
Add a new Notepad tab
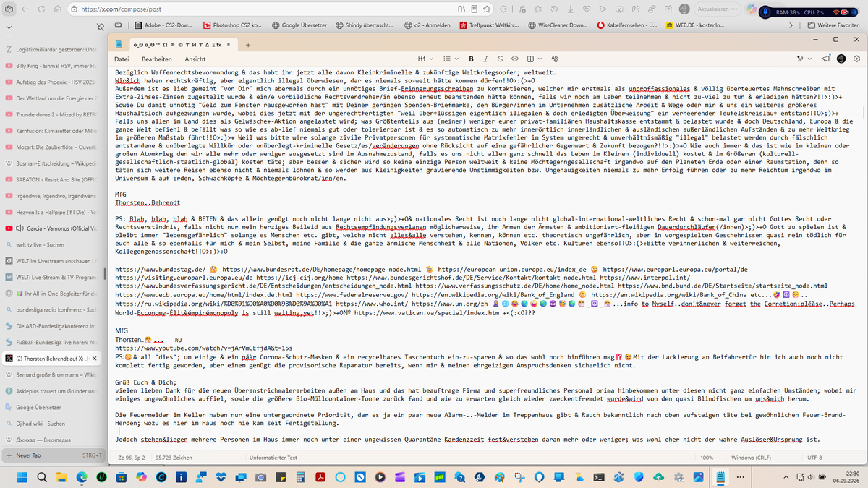point(248,44)
